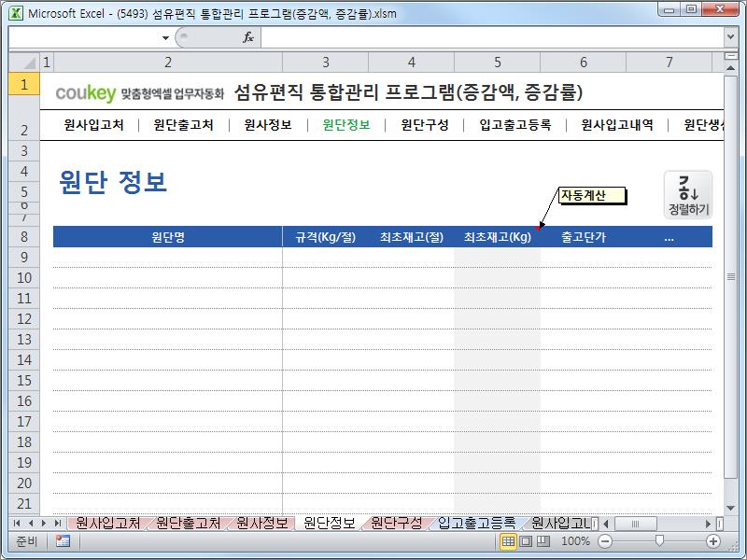Open the 원사입고내역 navigation link
This screenshot has height=560, width=747.
coord(617,125)
